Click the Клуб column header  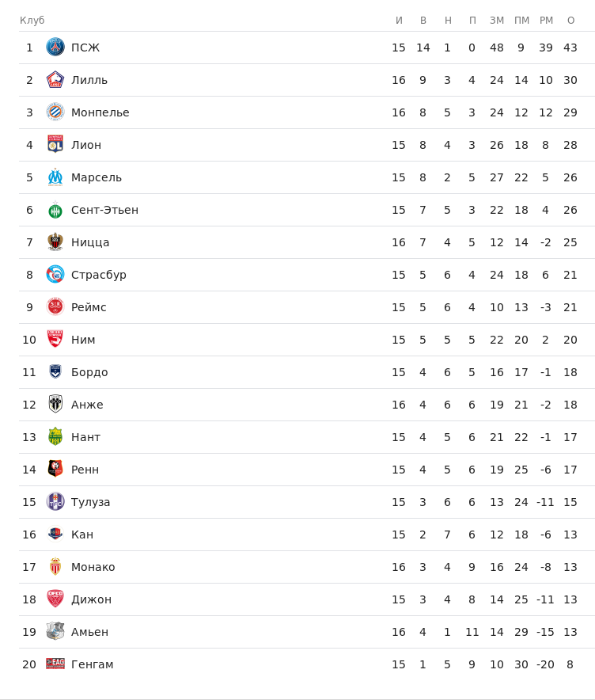click(x=32, y=21)
